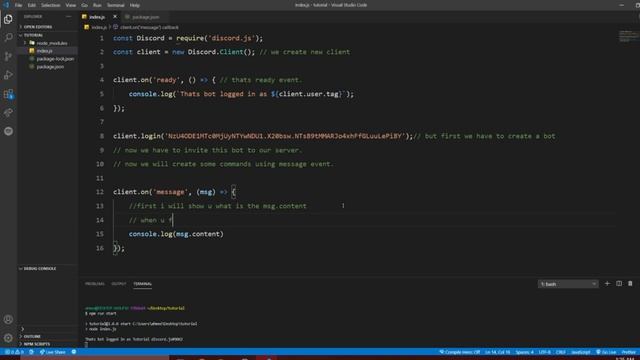Open package-lock.json in the Explorer tree
This screenshot has width=640, height=360.
point(55,59)
